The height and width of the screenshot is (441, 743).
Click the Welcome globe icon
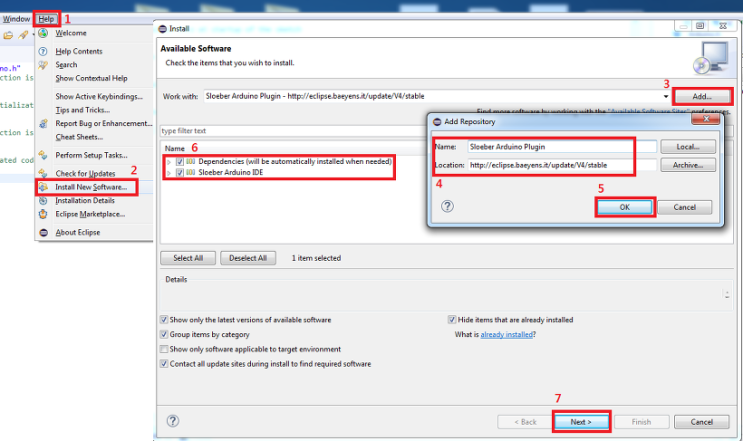(43, 33)
